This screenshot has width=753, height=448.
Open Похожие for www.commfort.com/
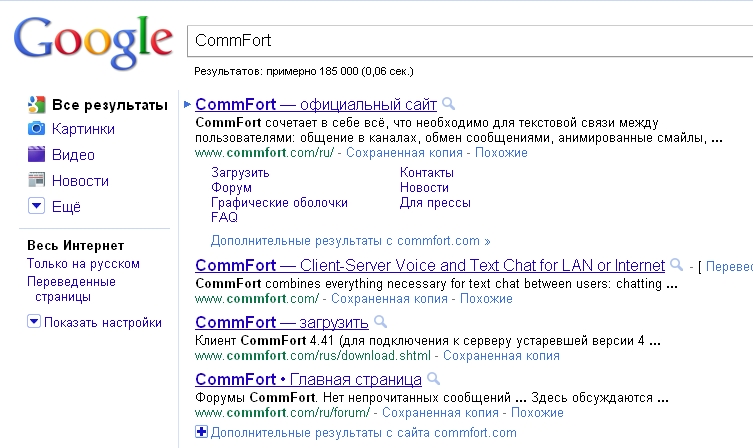coord(486,299)
